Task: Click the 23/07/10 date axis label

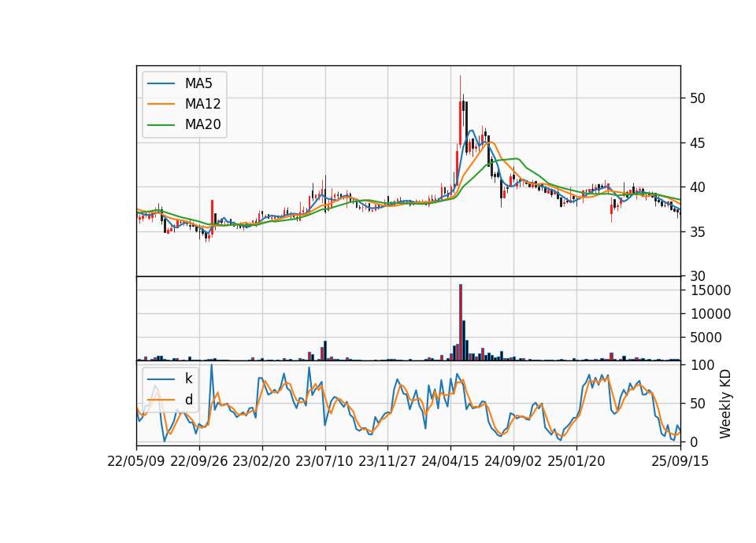Action: (324, 461)
